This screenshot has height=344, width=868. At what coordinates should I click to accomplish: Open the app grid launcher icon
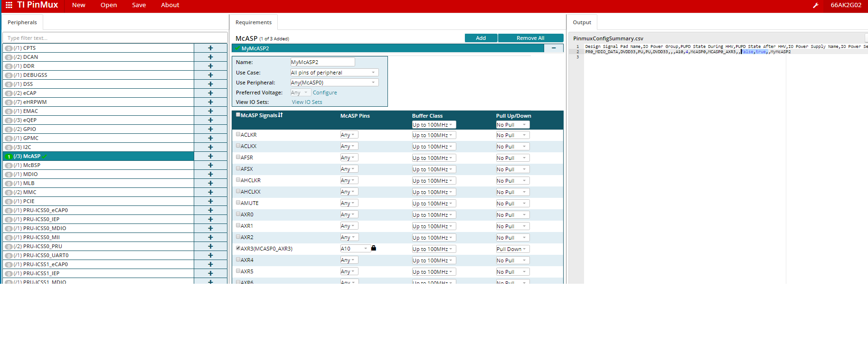[9, 5]
